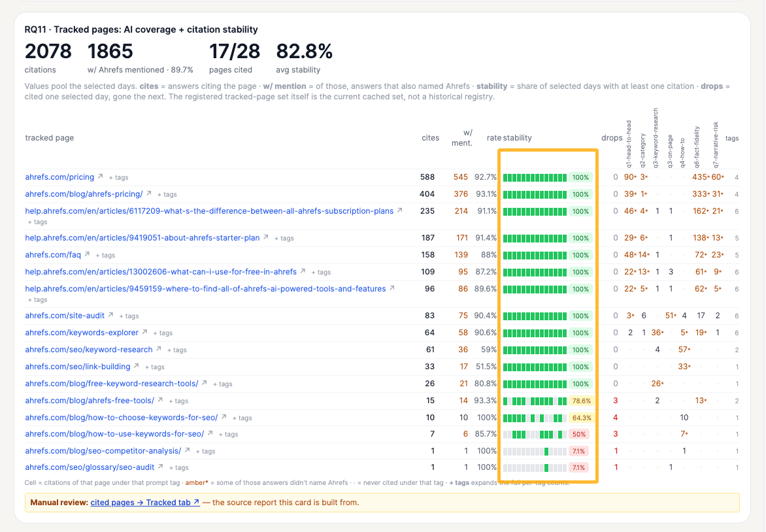Open external link icon next to ahrefs.com/faq
The height and width of the screenshot is (532, 766).
click(87, 254)
